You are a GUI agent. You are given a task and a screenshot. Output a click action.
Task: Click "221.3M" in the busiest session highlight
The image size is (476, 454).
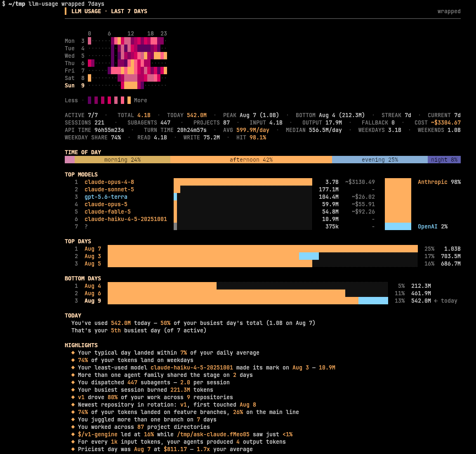coord(180,390)
